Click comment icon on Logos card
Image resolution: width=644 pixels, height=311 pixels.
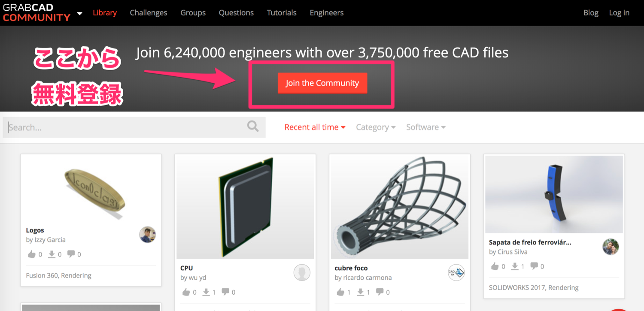click(x=71, y=254)
